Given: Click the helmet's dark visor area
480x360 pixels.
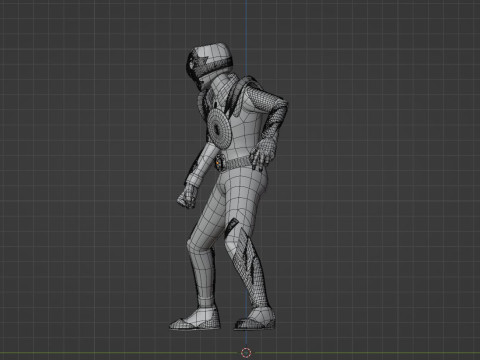Looking at the screenshot, I should tap(193, 67).
